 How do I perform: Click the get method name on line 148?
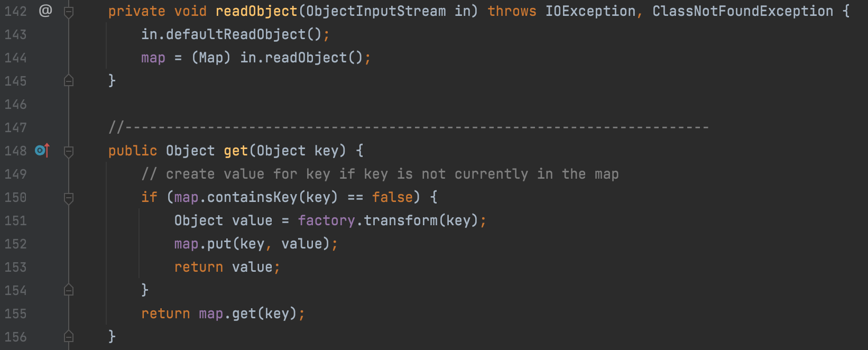pyautogui.click(x=236, y=151)
